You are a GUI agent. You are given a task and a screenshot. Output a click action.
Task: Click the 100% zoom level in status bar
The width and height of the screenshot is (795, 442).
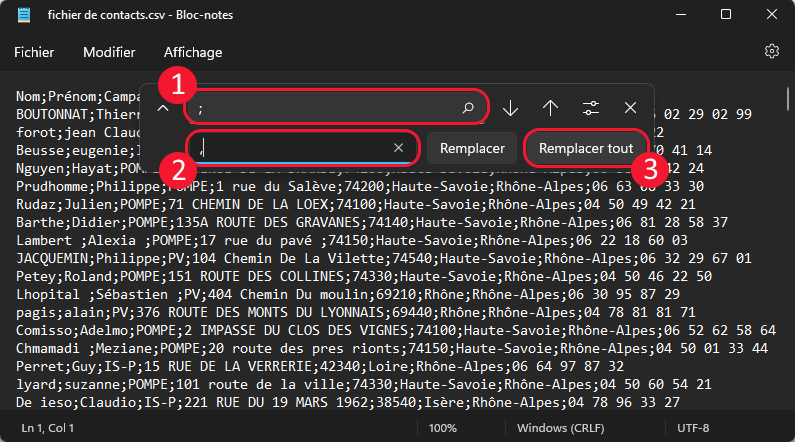pyautogui.click(x=443, y=428)
